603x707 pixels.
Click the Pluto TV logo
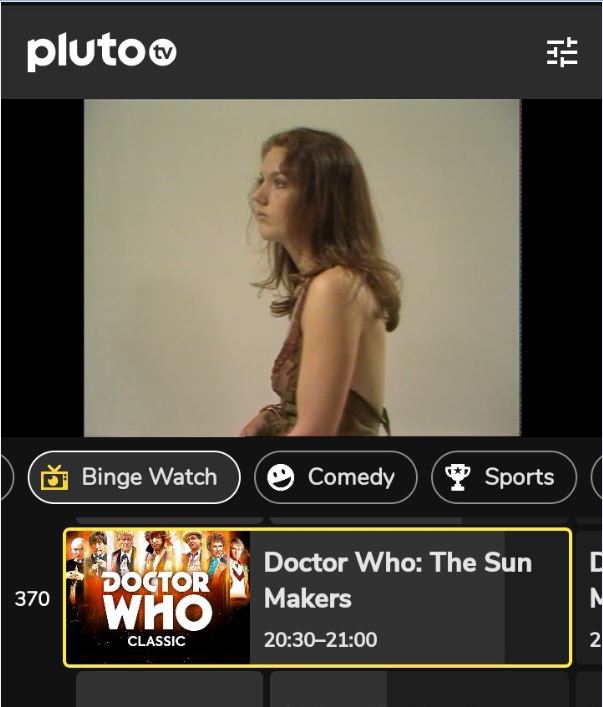coord(101,52)
